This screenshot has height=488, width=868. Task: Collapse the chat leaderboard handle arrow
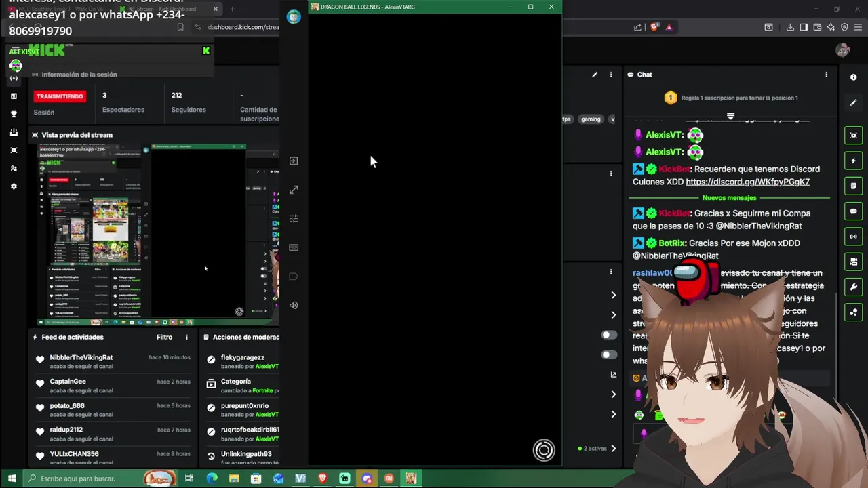coord(730,117)
